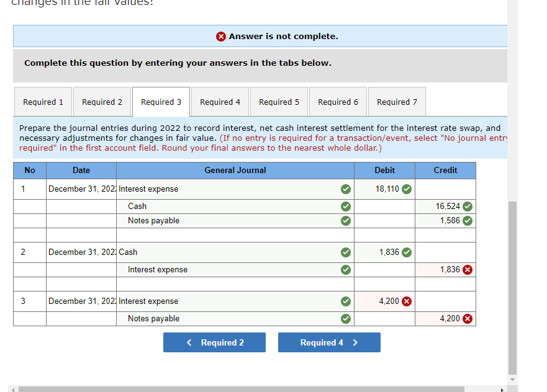Click green check next to entry 1 Interest expense

point(346,189)
